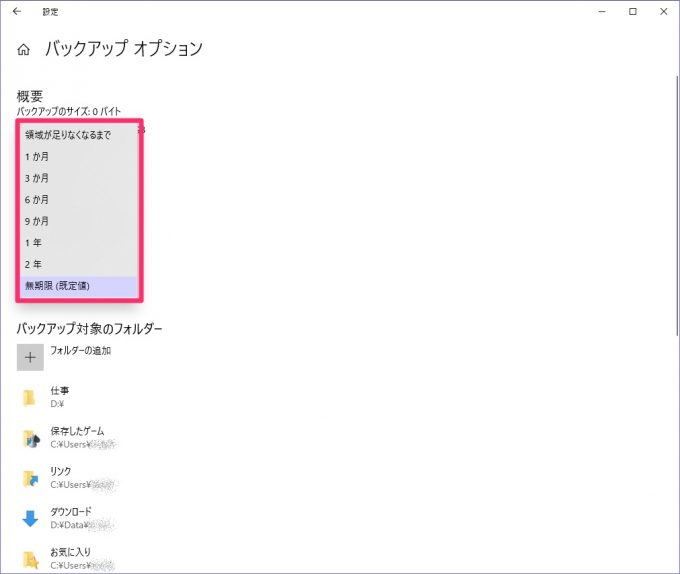Click バックアップのサイズ: 0 バイト text
The image size is (680, 574).
pos(69,111)
